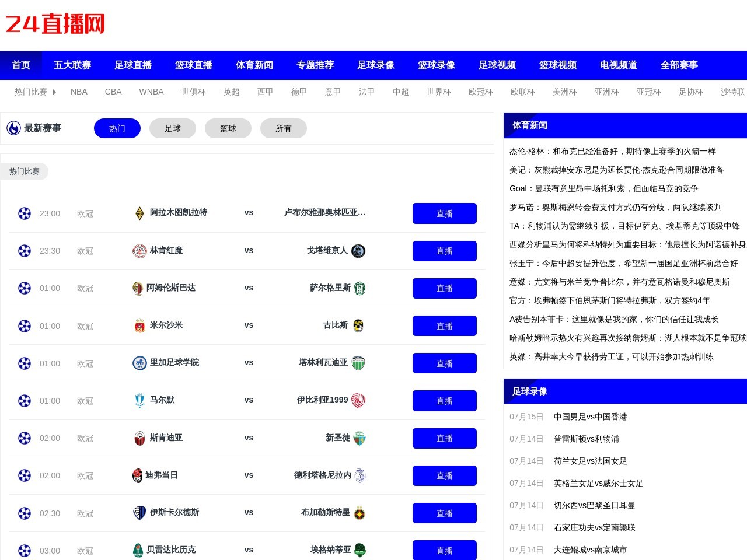Click the blue 体育新闻 header bar
Image resolution: width=747 pixels, height=560 pixels.
point(624,125)
